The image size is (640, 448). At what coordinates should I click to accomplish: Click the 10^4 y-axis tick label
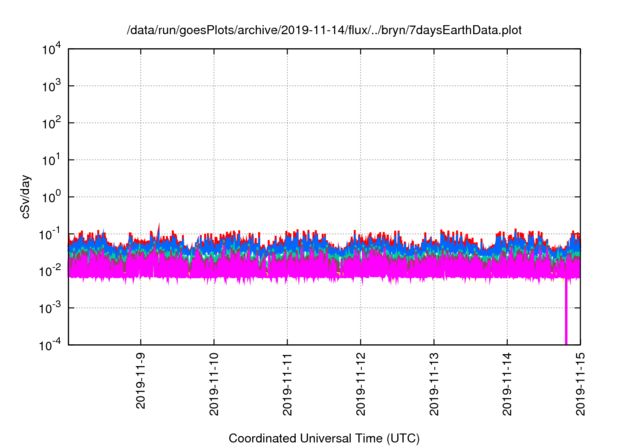(x=51, y=49)
